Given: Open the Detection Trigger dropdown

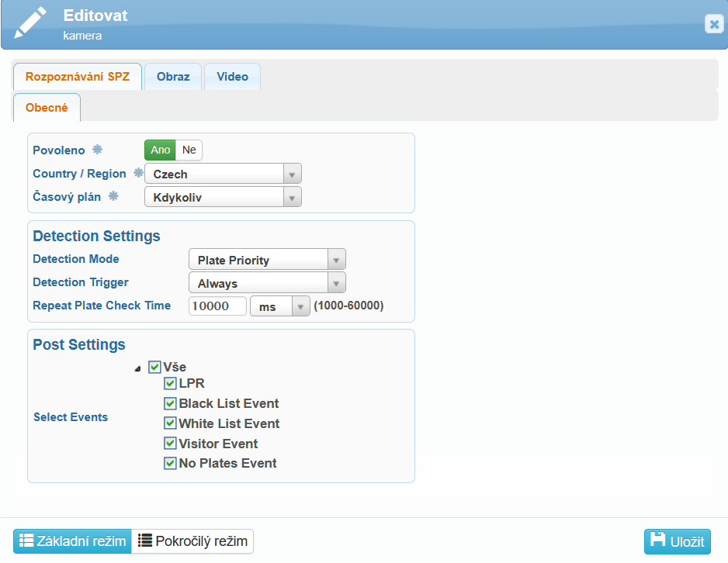Looking at the screenshot, I should coord(267,283).
